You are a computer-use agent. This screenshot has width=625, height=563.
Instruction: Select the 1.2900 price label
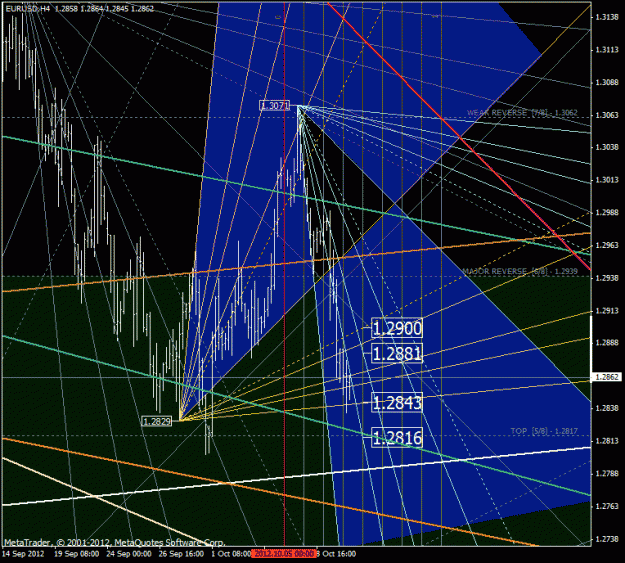click(x=397, y=328)
